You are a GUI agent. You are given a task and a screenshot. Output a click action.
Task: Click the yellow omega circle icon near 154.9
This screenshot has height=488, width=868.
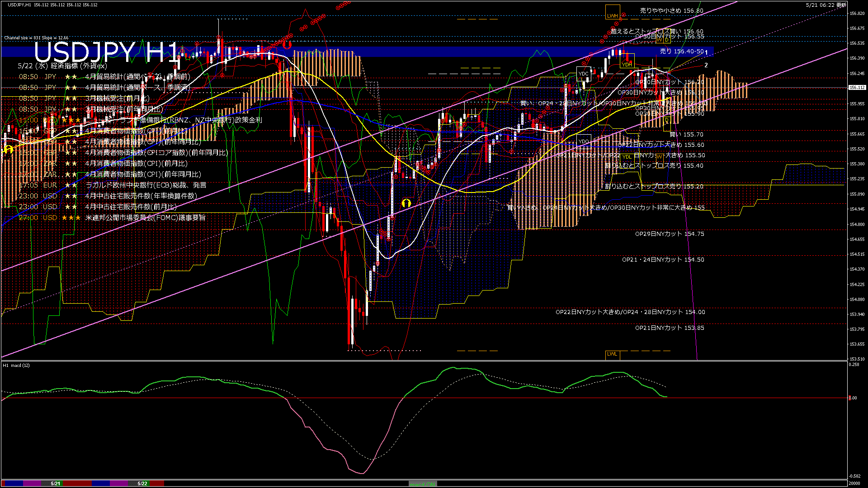[406, 203]
